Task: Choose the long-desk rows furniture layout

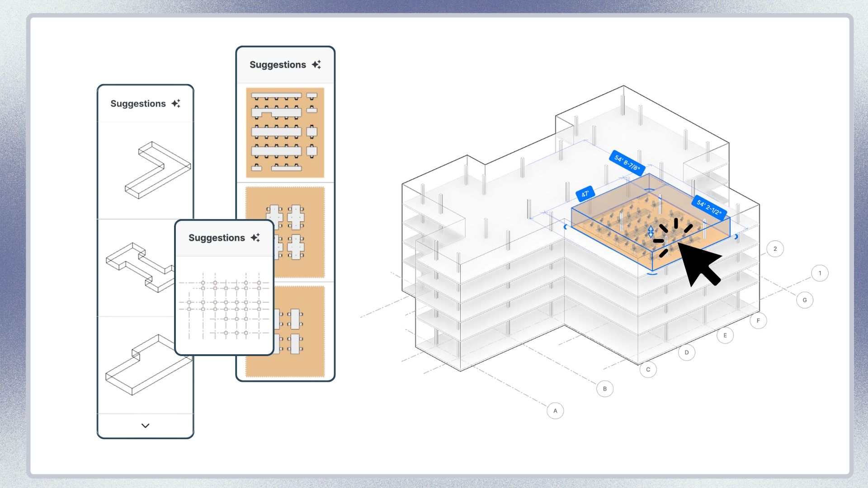Action: (285, 132)
